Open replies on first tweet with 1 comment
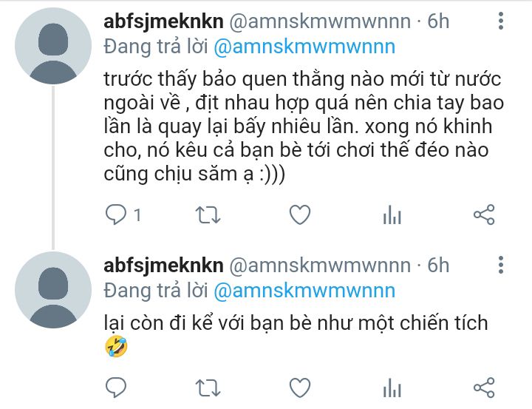 (123, 214)
